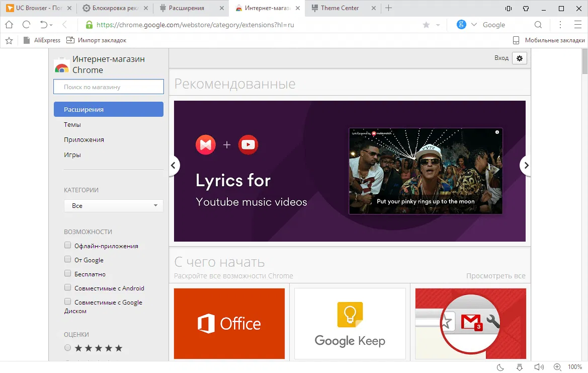Select the five-star rating radio button

(68, 348)
